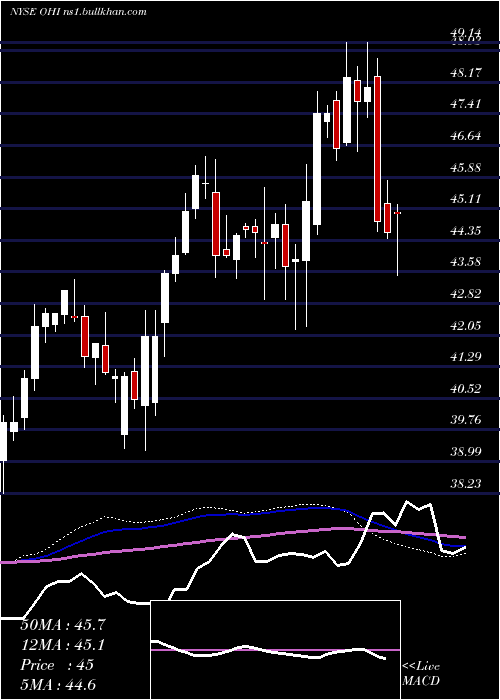Click the 48.17 price axis label
The image size is (500, 700).
[x=466, y=72]
